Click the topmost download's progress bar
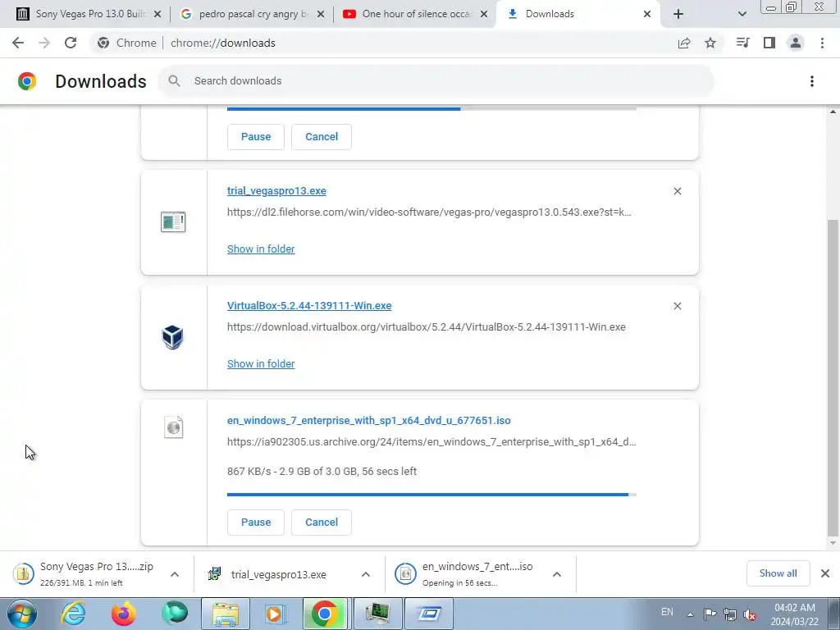Viewport: 840px width, 630px height. pyautogui.click(x=431, y=109)
